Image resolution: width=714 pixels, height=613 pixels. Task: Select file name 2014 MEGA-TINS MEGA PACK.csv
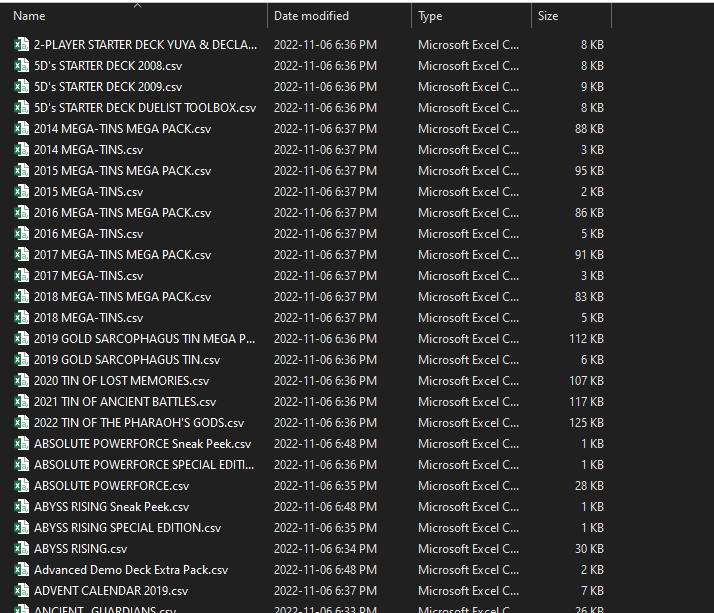click(122, 128)
